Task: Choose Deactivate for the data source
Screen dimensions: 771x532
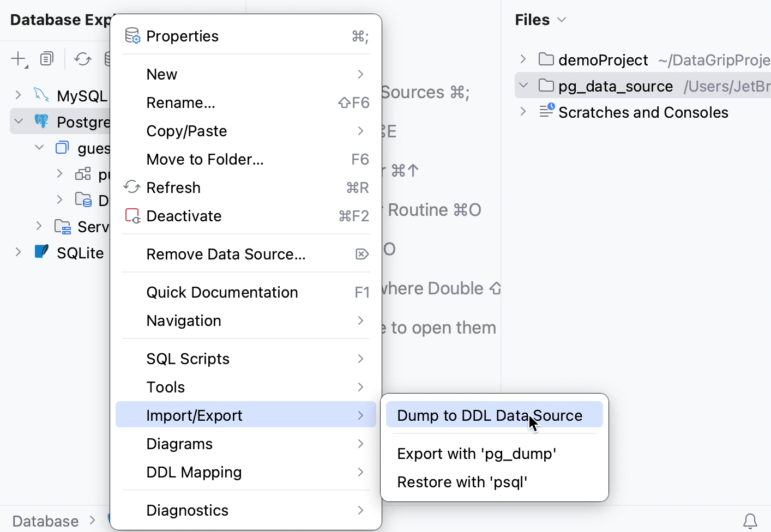Action: [246, 216]
